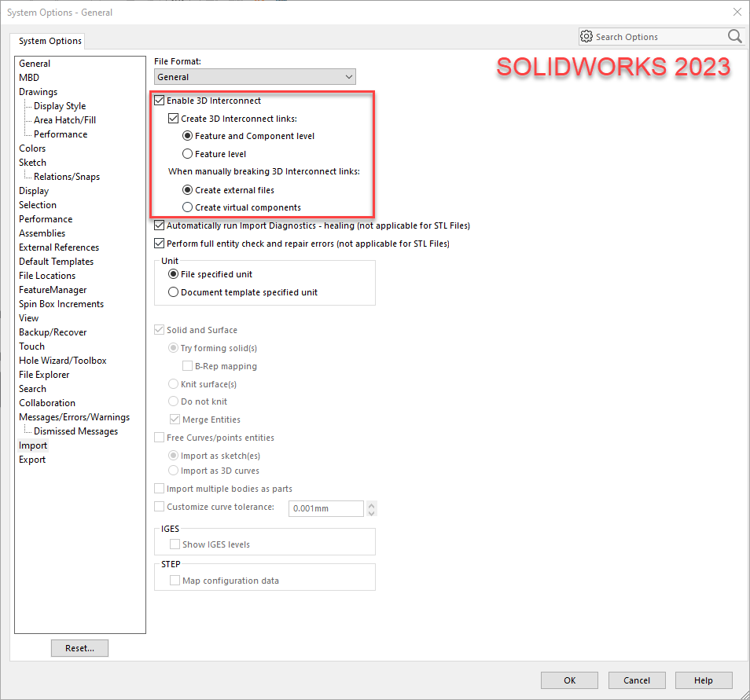Toggle Show IGES levels checkbox
The height and width of the screenshot is (700, 750).
(175, 544)
